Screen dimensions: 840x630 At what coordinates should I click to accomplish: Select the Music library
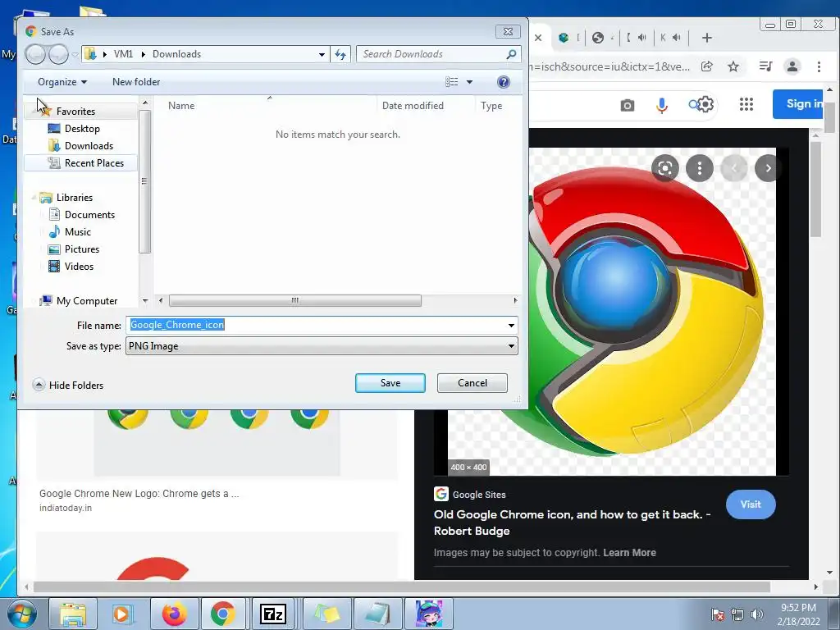[78, 232]
